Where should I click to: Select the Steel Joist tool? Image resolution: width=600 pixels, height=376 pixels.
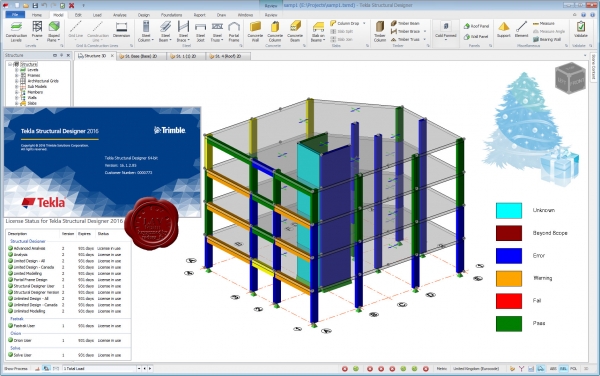[x=200, y=31]
